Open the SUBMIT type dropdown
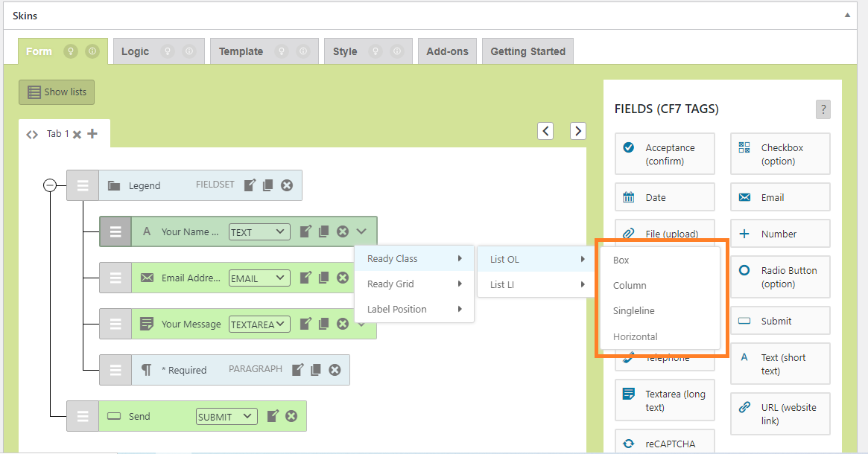This screenshot has width=868, height=454. 226,417
